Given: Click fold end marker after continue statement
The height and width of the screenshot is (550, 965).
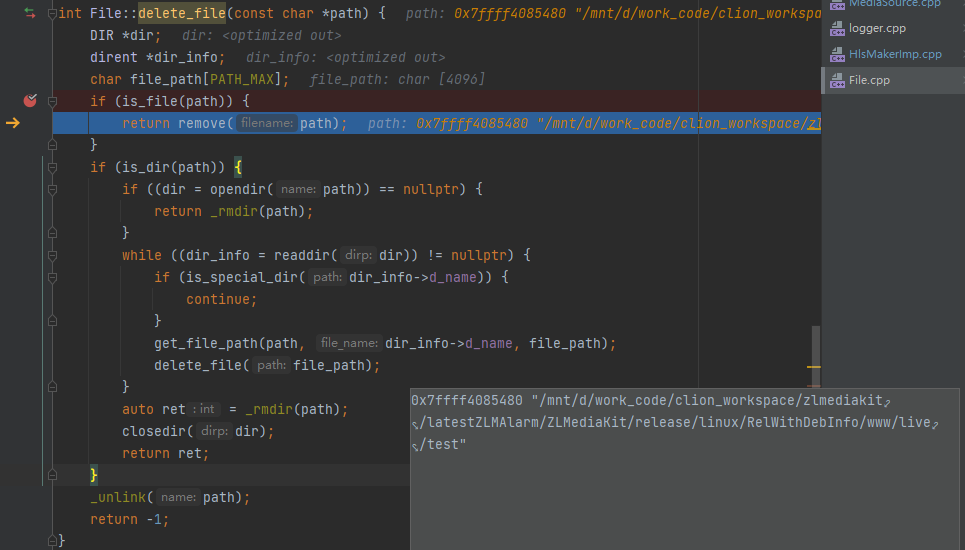Looking at the screenshot, I should 52,321.
